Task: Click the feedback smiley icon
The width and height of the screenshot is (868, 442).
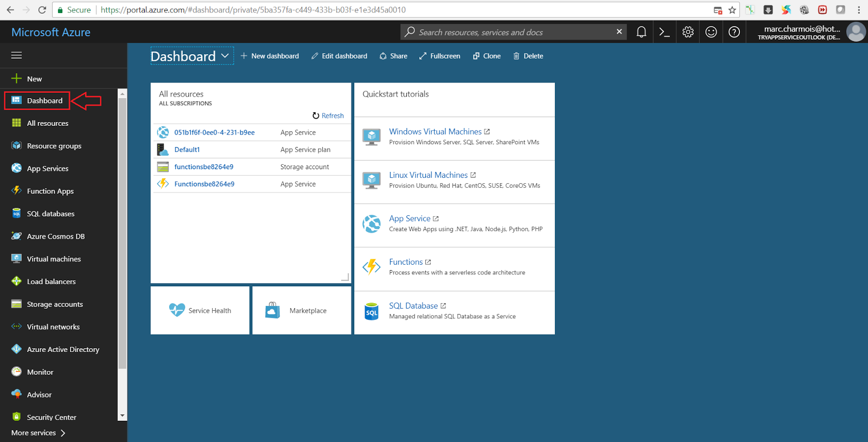Action: point(711,32)
